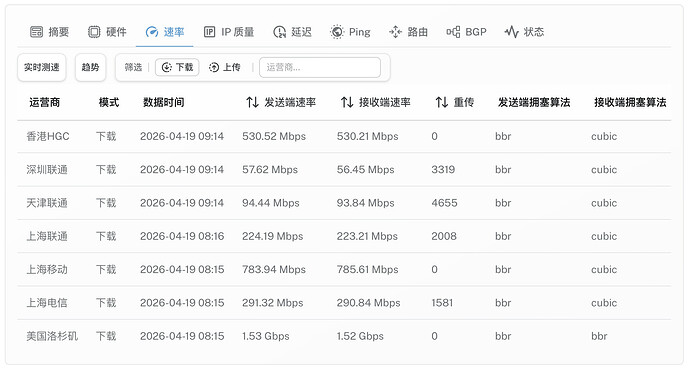The height and width of the screenshot is (369, 690).
Task: Click the 发送端拥塞算法 column header
Action: (534, 102)
